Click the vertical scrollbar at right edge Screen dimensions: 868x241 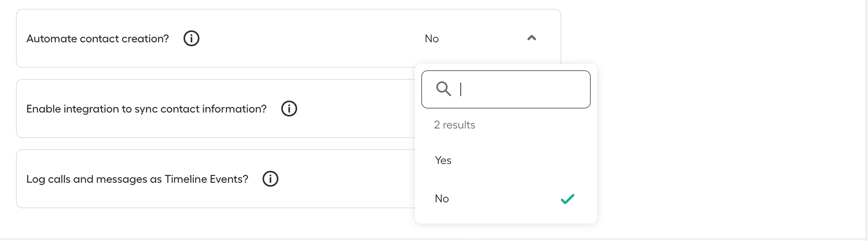point(866,120)
